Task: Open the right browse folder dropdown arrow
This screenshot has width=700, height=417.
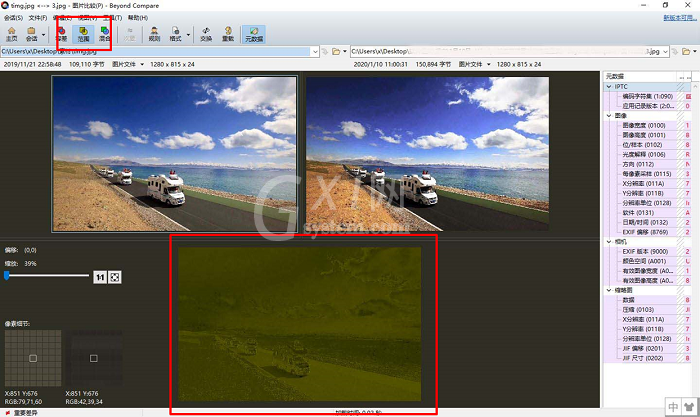Action: [x=695, y=52]
